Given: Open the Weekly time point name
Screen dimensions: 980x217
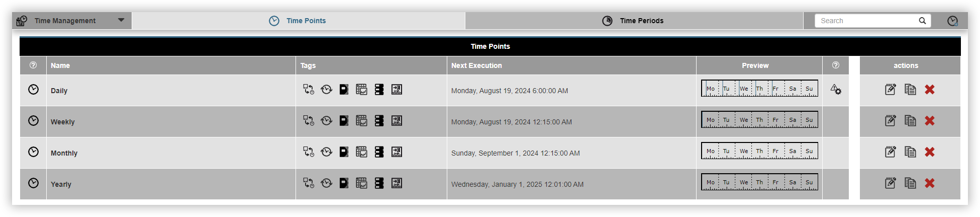Looking at the screenshot, I should coord(63,122).
